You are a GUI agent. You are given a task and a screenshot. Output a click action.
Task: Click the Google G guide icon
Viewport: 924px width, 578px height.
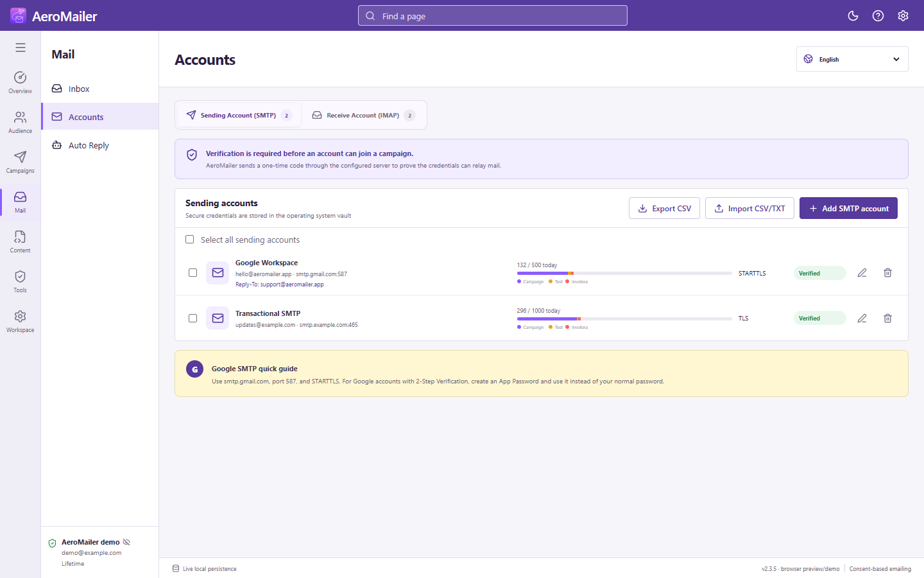[x=194, y=369]
